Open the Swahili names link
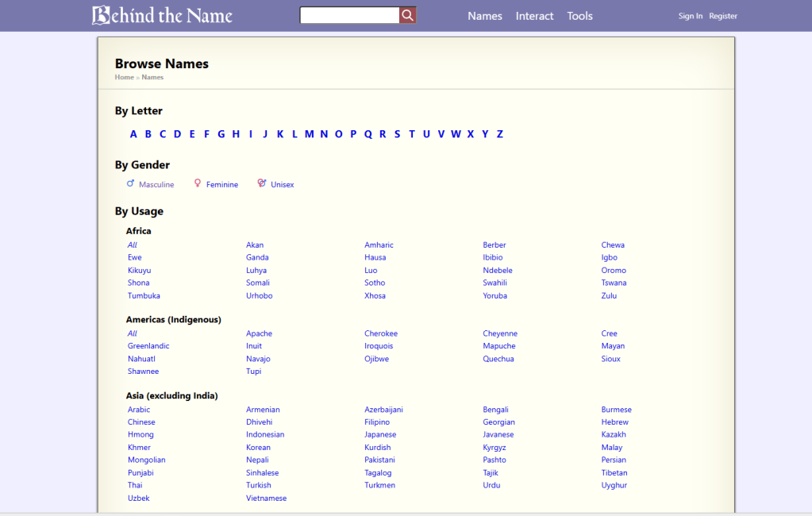812x516 pixels. click(x=494, y=283)
